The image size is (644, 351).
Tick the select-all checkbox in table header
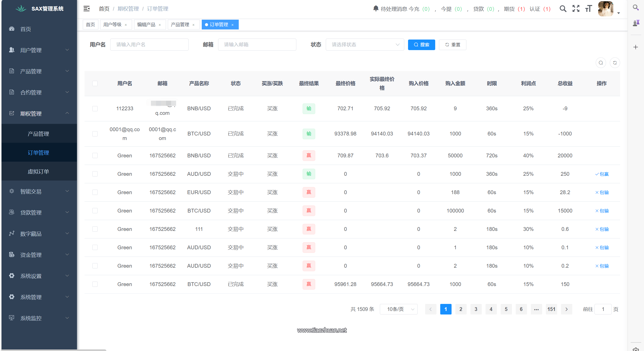95,83
